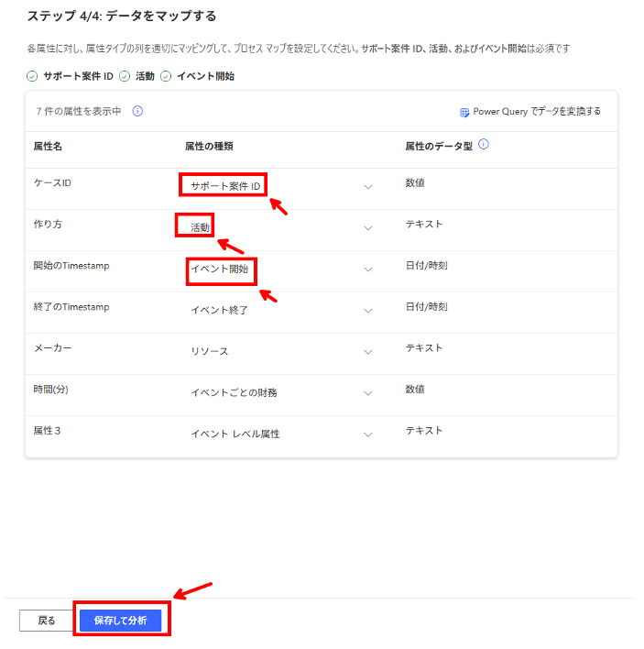Click 数値 data type in ケースID row
Viewport: 644px width, 649px height.
pos(415,183)
